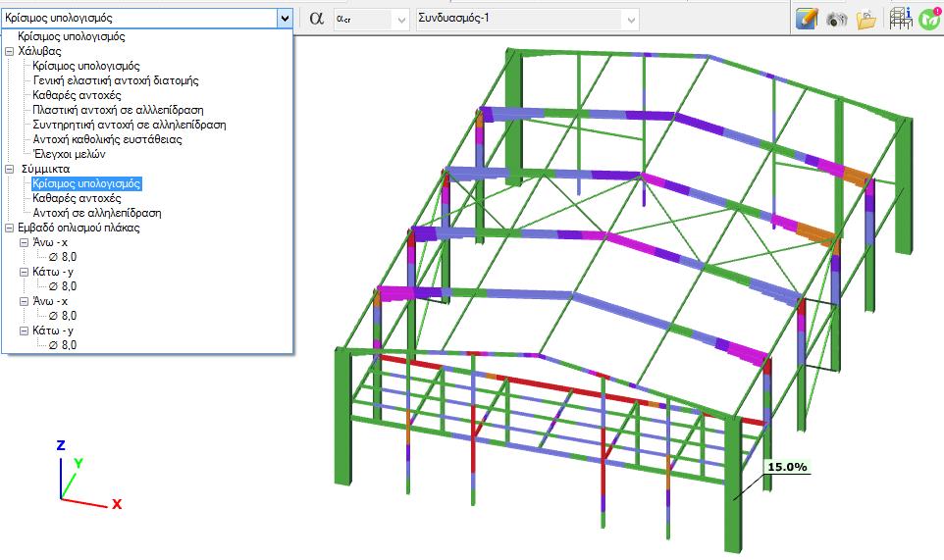Image resolution: width=944 pixels, height=560 pixels.
Task: Select Έλεγχοι μελών entry
Action: click(x=69, y=154)
